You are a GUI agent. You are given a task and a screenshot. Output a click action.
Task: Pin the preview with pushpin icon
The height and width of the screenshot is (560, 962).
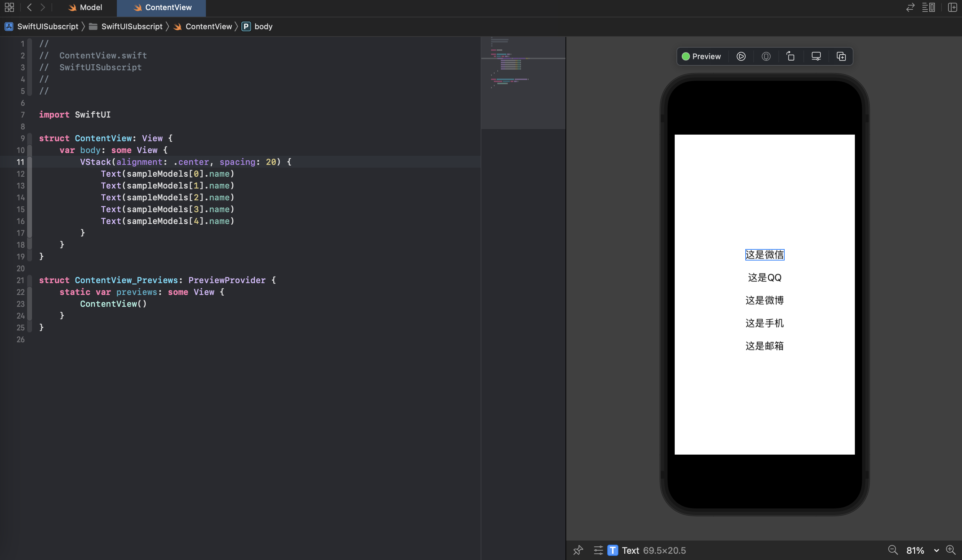[x=578, y=550]
